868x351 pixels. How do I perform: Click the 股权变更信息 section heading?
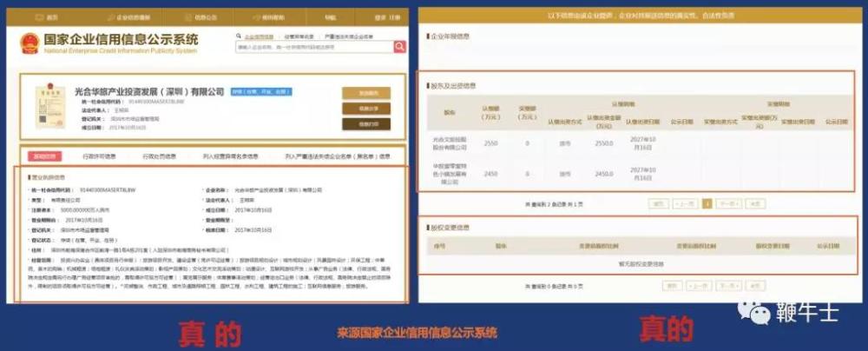pyautogui.click(x=449, y=228)
